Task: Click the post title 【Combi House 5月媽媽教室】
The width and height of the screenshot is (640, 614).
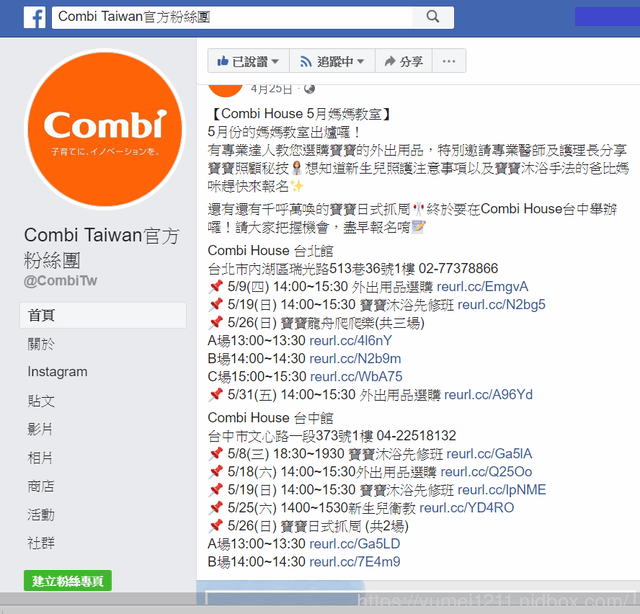Action: [x=299, y=114]
